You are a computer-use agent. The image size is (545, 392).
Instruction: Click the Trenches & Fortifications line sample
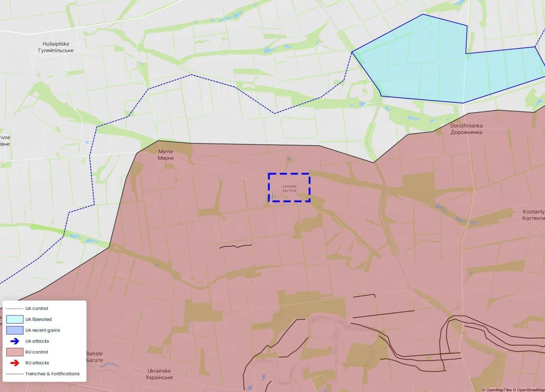(x=15, y=374)
